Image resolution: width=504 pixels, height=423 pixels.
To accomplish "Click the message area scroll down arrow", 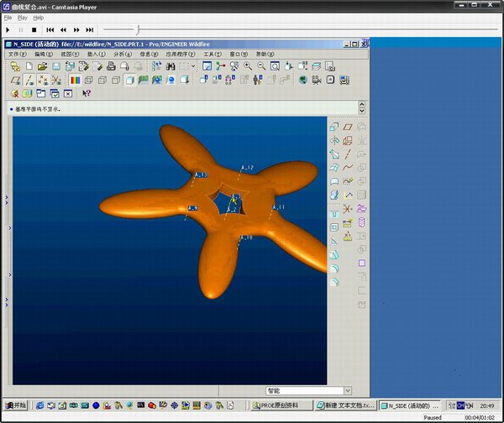I will coord(362,112).
